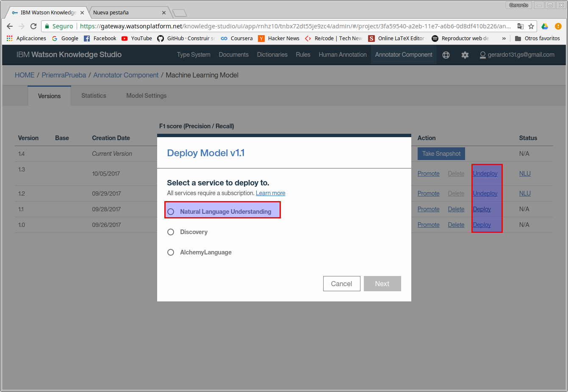Open Annotator Component menu
Screen dimensions: 568x392
tap(404, 55)
